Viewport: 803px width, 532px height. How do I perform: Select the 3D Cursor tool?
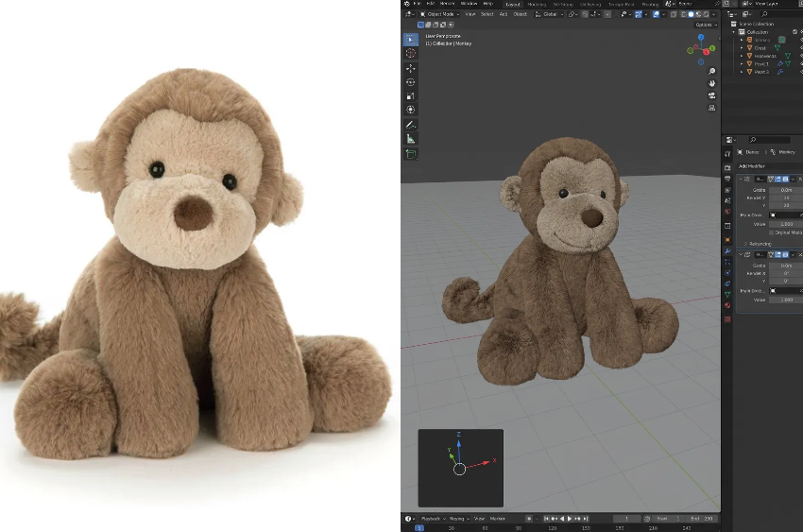click(411, 53)
